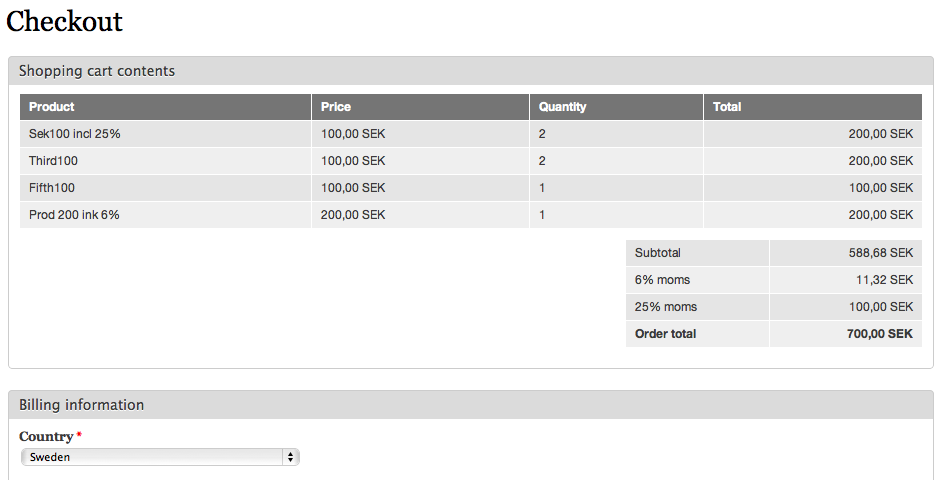Click the Country dropdown stepper arrows

point(290,457)
